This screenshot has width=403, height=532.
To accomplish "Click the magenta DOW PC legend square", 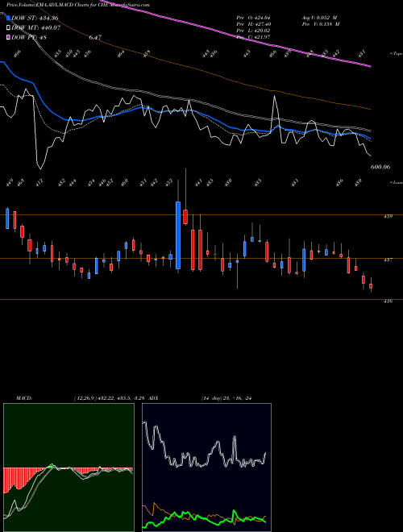I will click(9, 37).
